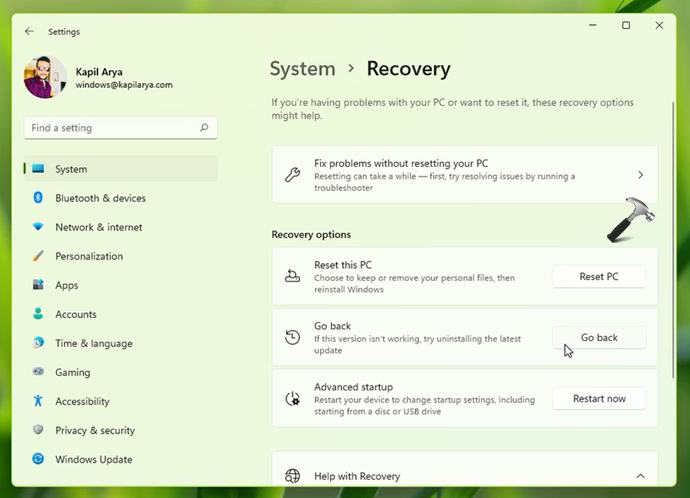Click the Apps sidebar icon

(38, 285)
